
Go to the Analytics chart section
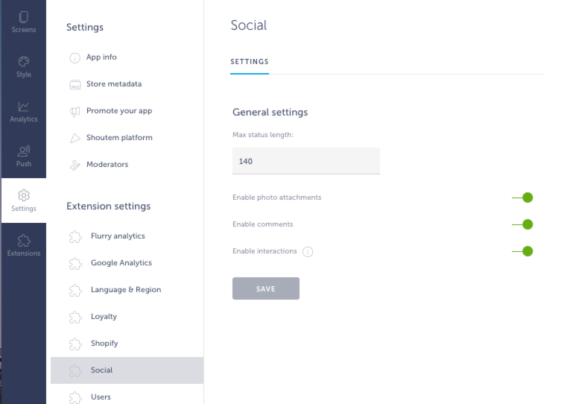click(24, 112)
